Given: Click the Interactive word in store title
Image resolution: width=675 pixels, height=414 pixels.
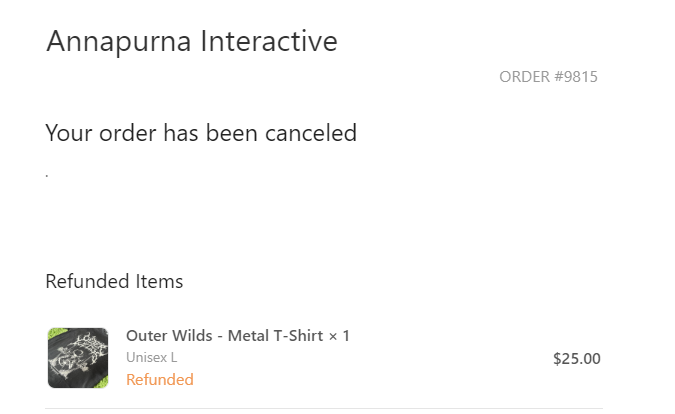Looking at the screenshot, I should pyautogui.click(x=269, y=41).
